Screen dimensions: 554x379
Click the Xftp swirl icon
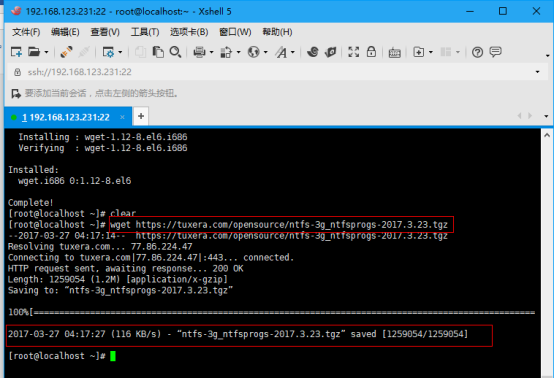pos(313,52)
